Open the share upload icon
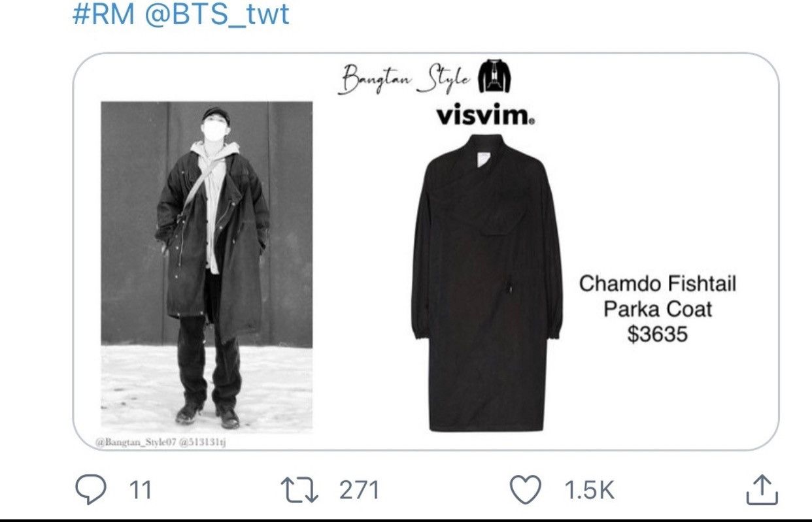Image resolution: width=812 pixels, height=522 pixels. pos(762,490)
